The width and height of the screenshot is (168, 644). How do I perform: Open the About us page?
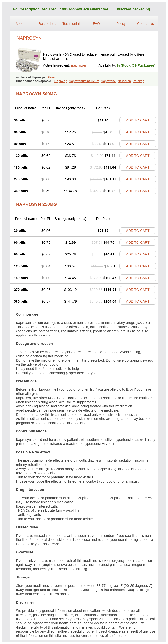coord(22,24)
